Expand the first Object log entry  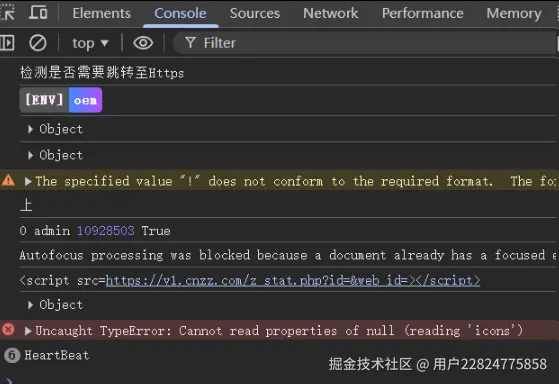point(30,129)
